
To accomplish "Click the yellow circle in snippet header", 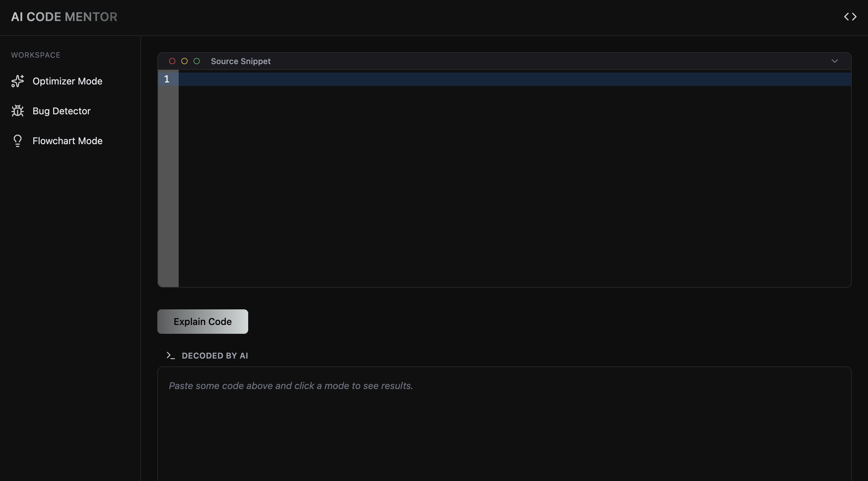I will coord(184,61).
